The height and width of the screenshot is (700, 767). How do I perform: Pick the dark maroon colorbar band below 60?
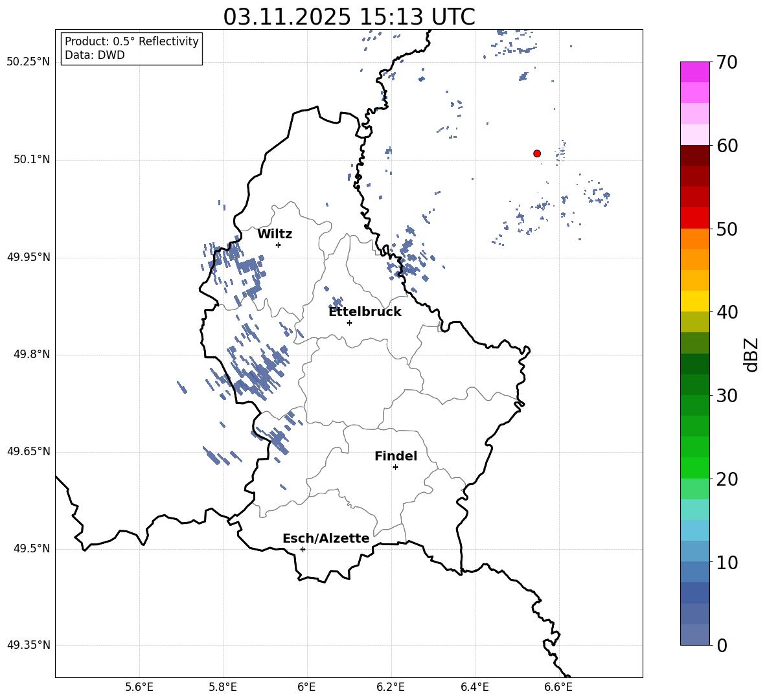coord(695,155)
